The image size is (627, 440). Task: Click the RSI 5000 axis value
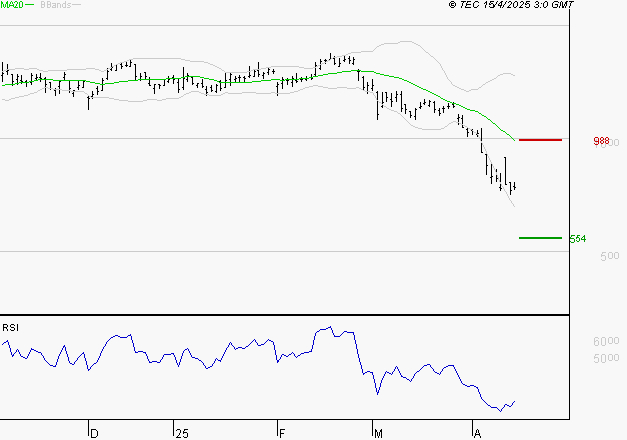606,358
